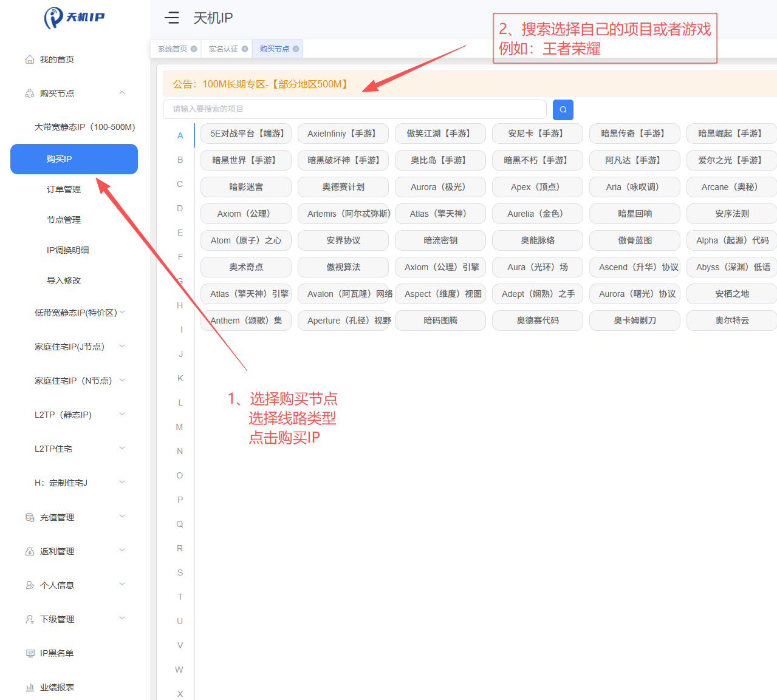
Task: Expand H：定制住宅J submenu
Action: (122, 482)
